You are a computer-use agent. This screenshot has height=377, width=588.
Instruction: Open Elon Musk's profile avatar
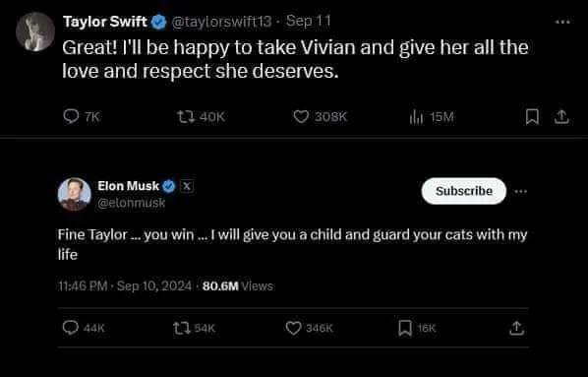(x=75, y=195)
